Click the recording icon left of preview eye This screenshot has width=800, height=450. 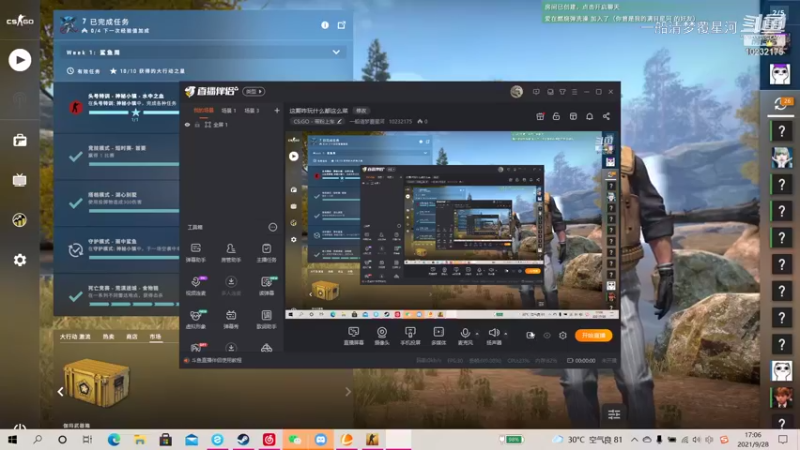pos(531,335)
